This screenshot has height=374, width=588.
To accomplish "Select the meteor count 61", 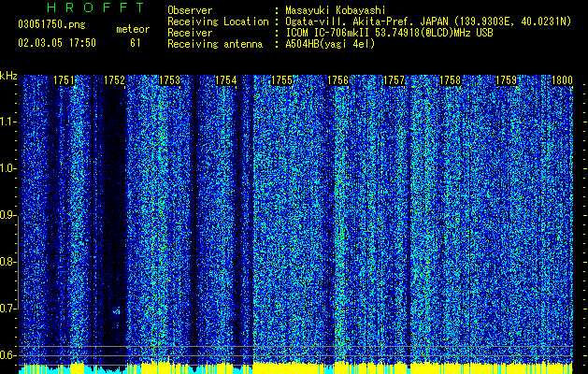I will point(136,43).
